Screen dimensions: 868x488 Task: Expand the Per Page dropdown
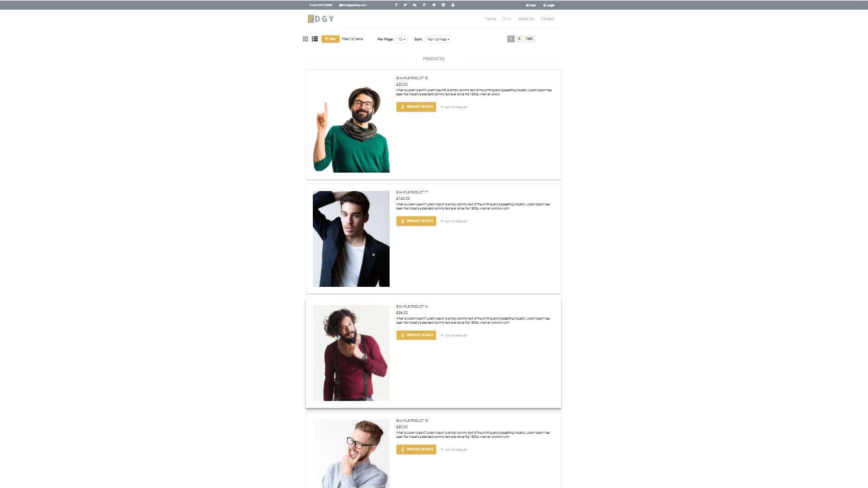point(401,39)
